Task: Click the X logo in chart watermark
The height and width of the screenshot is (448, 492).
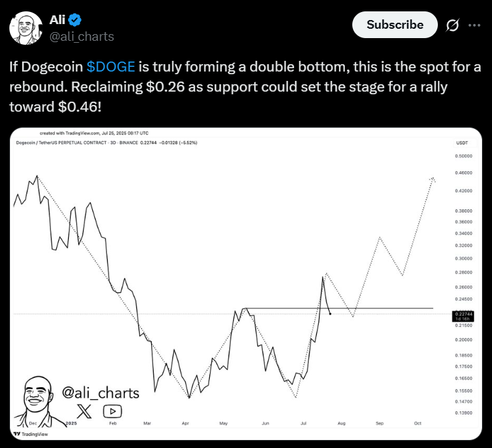Action: click(84, 411)
